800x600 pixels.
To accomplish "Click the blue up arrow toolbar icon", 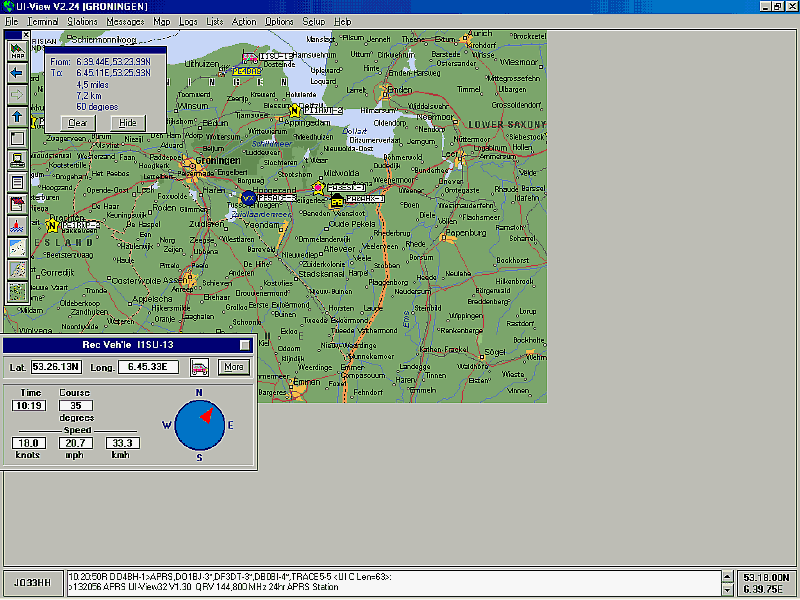I will 17,117.
